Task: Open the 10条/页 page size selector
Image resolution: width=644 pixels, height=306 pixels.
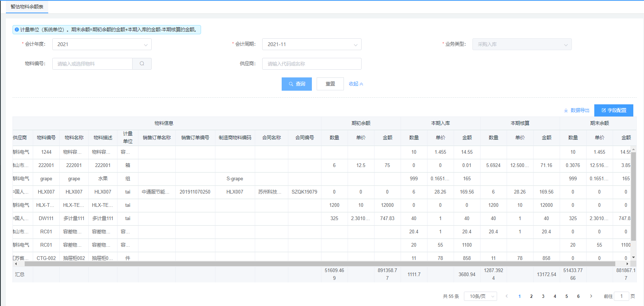Action: [481, 296]
